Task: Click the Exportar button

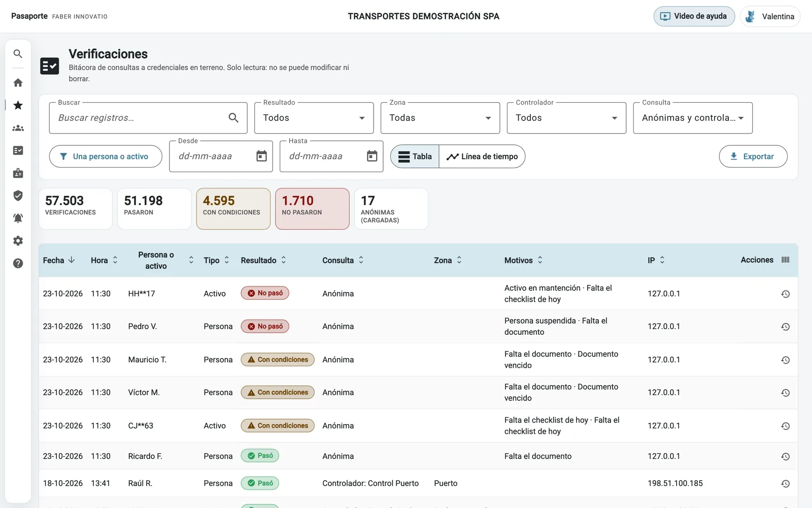Action: coord(753,156)
